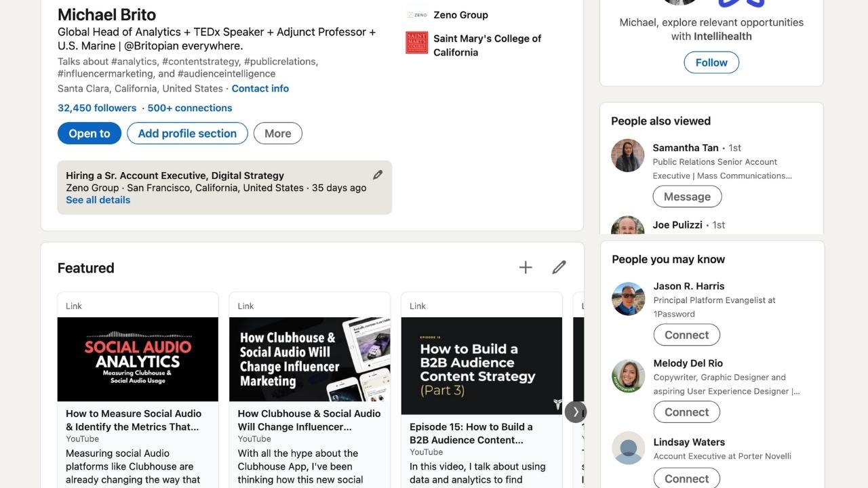Image resolution: width=868 pixels, height=488 pixels.
Task: Open Saint Mary's College logo
Action: click(x=416, y=42)
